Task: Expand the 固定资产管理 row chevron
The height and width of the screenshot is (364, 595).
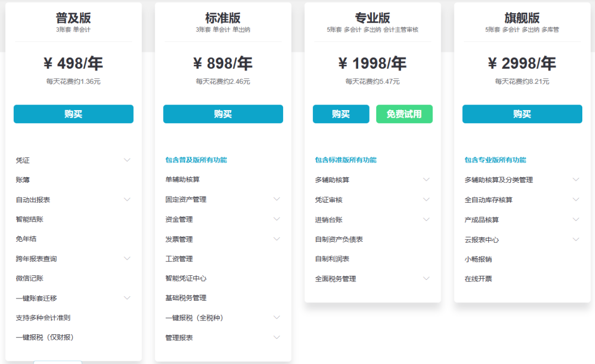Action: pos(277,199)
